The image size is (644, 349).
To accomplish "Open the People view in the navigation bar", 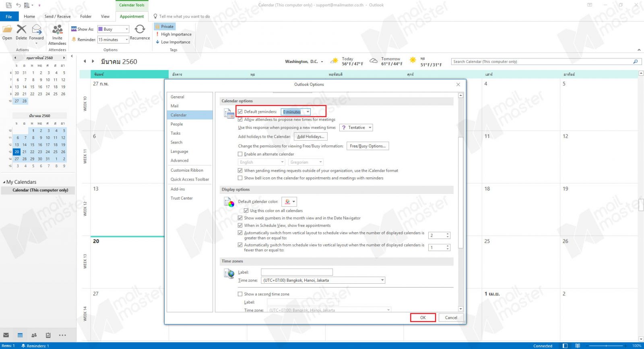I will (34, 335).
